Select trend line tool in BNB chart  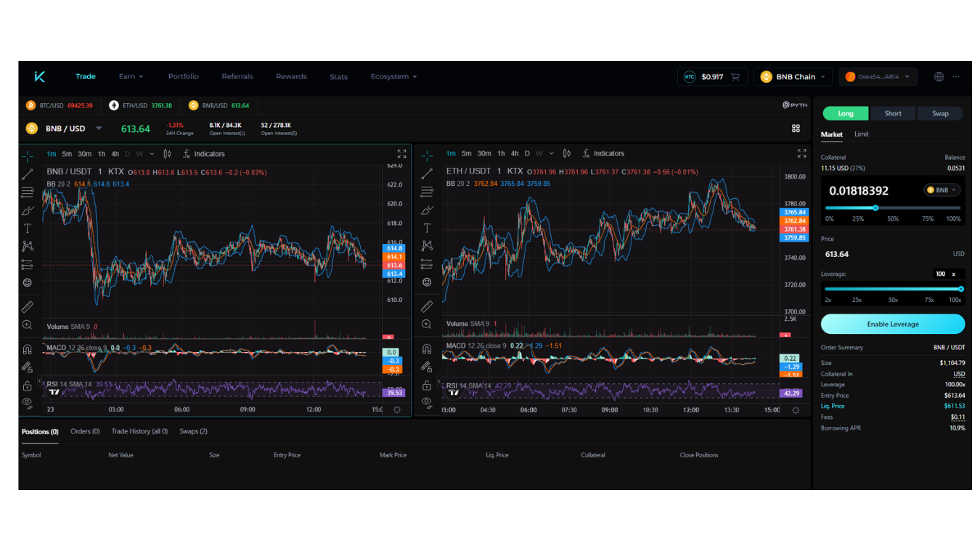click(x=27, y=174)
